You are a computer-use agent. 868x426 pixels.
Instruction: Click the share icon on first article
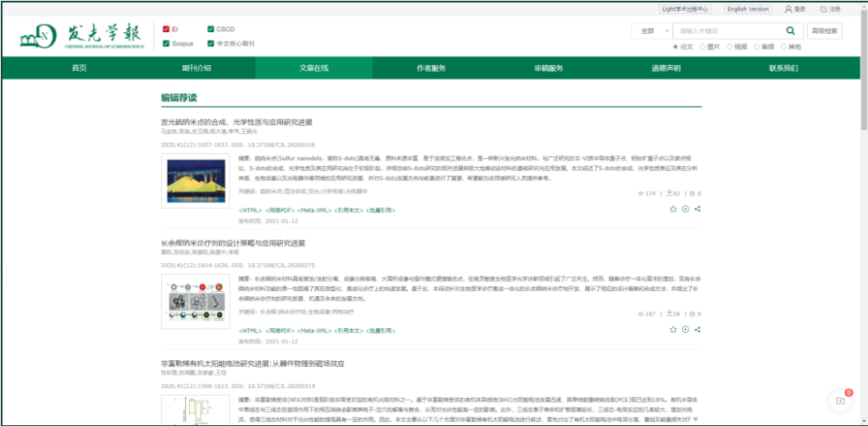pos(698,209)
